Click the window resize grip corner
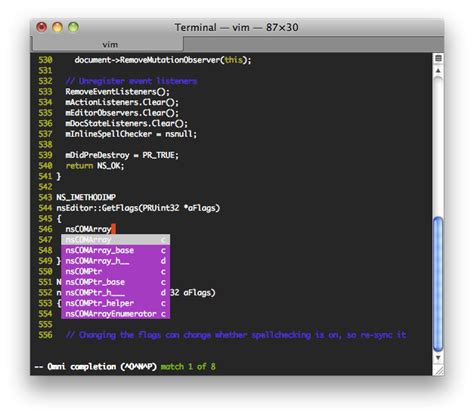 click(439, 370)
